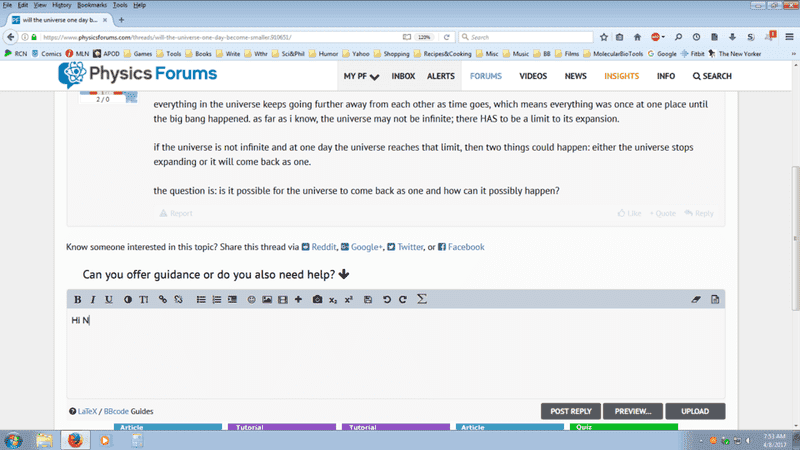Toggle italic formatting in reply editor
This screenshot has height=450, width=800.
point(93,300)
